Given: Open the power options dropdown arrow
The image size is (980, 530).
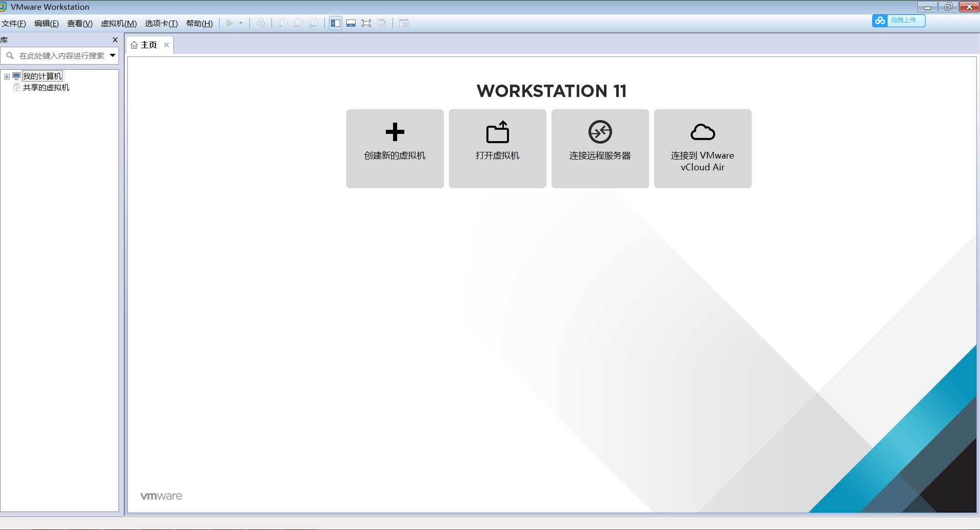Looking at the screenshot, I should (x=241, y=23).
